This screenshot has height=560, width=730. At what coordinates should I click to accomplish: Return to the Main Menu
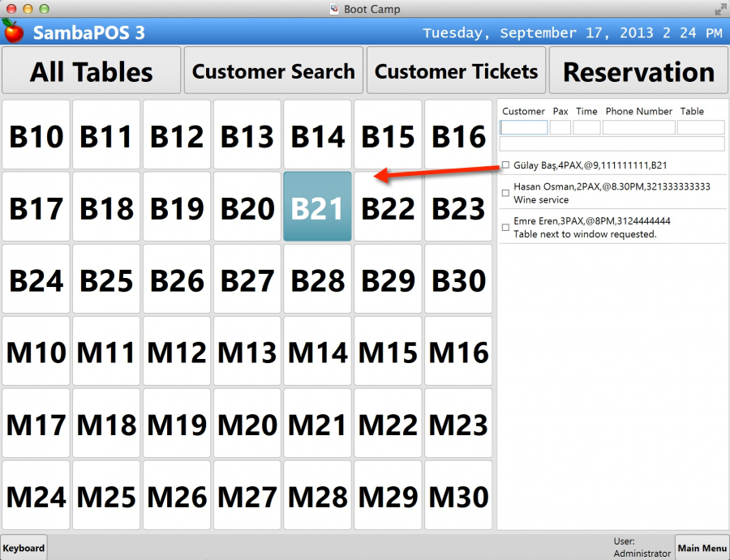click(x=702, y=548)
